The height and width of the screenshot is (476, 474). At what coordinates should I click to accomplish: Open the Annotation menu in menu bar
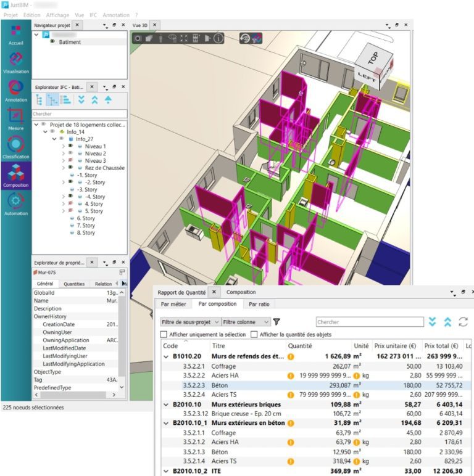tap(116, 15)
